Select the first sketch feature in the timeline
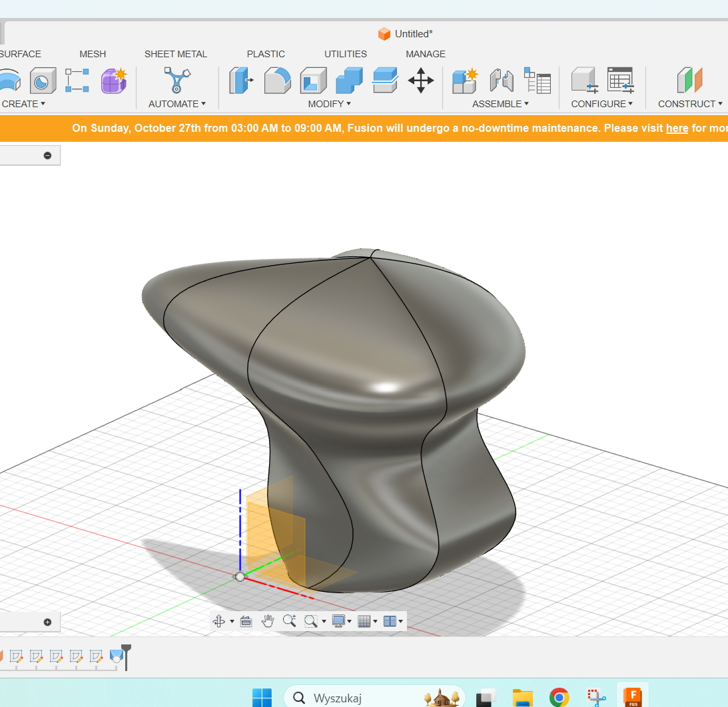The height and width of the screenshot is (707, 728). tap(16, 656)
